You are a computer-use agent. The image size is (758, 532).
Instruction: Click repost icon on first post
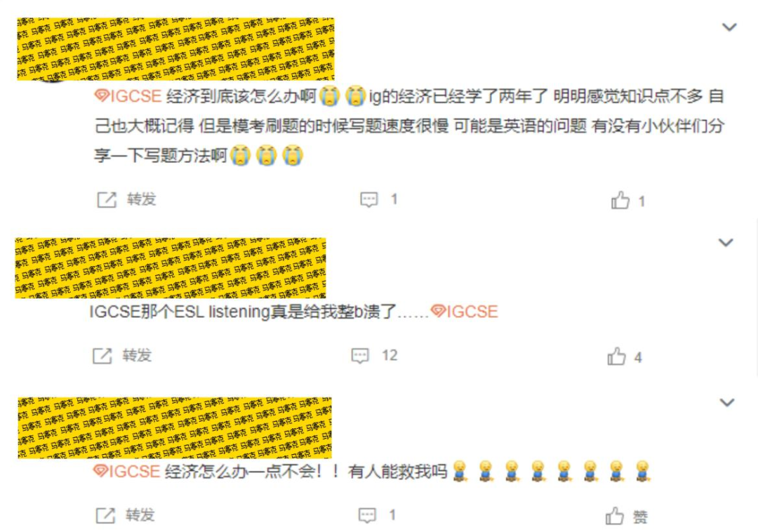[107, 199]
